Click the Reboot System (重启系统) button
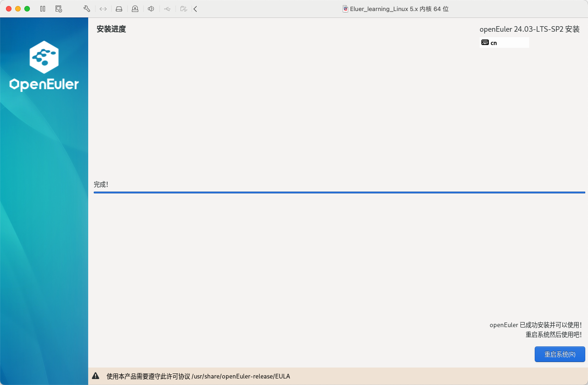 (x=560, y=354)
